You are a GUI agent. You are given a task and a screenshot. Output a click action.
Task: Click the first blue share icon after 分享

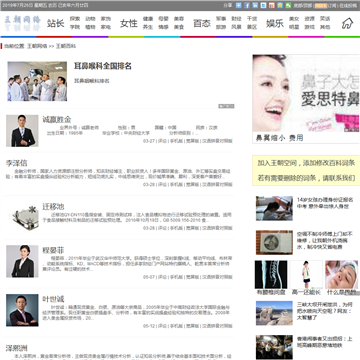tap(238, 5)
